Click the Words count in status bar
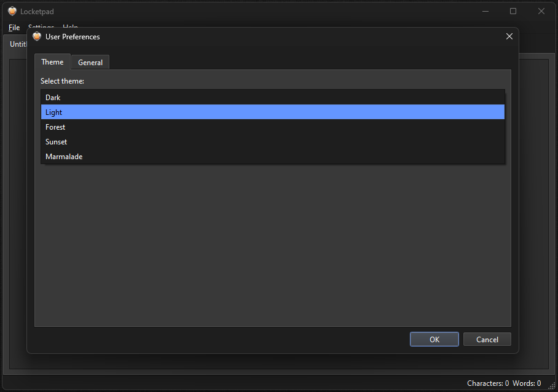This screenshot has width=558, height=392. (x=527, y=383)
